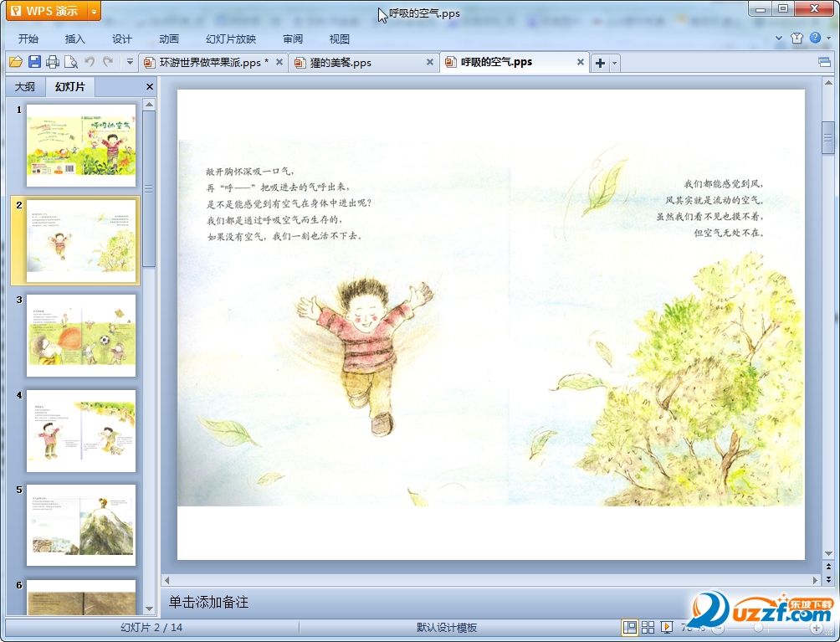The height and width of the screenshot is (642, 840).
Task: Redo the last action
Action: [x=108, y=62]
